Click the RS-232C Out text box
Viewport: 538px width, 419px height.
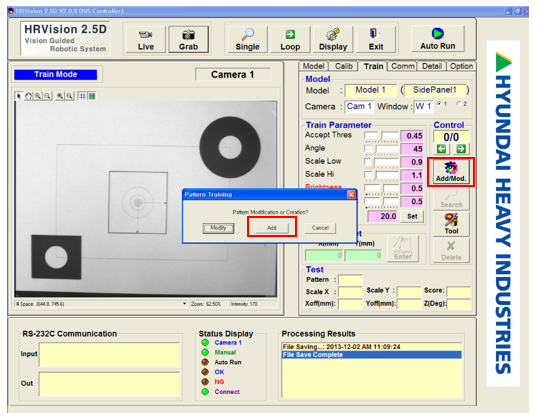tap(109, 384)
